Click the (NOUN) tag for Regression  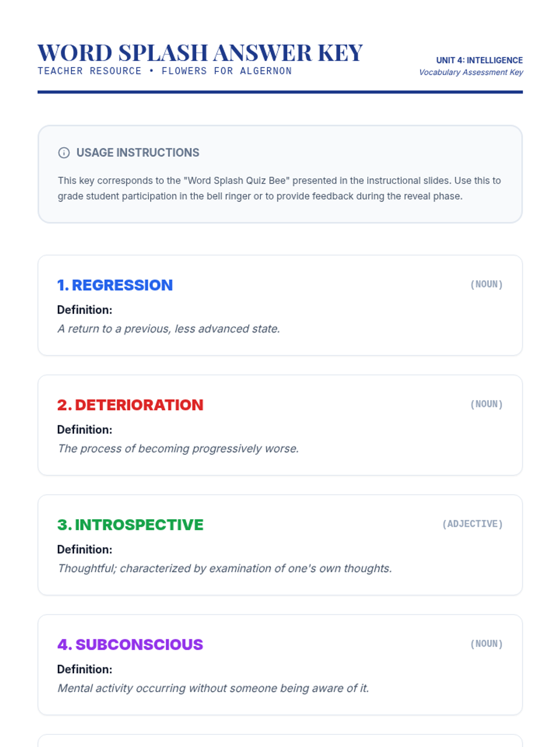(486, 284)
